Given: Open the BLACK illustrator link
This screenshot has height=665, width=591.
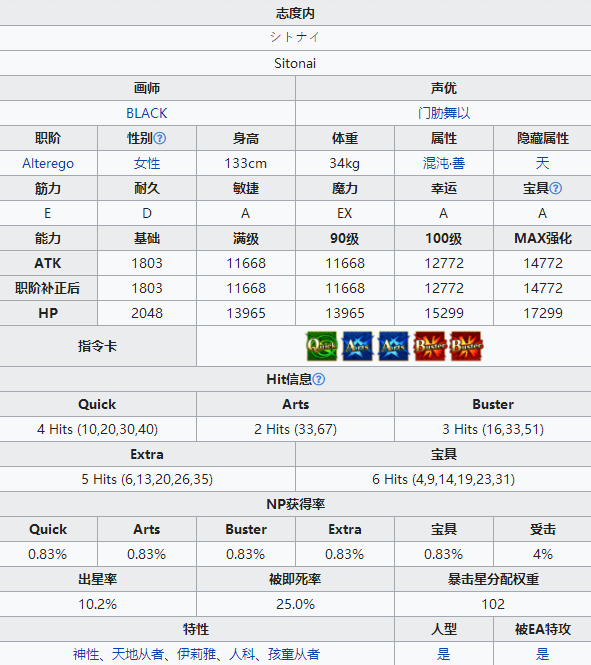Looking at the screenshot, I should [x=147, y=113].
